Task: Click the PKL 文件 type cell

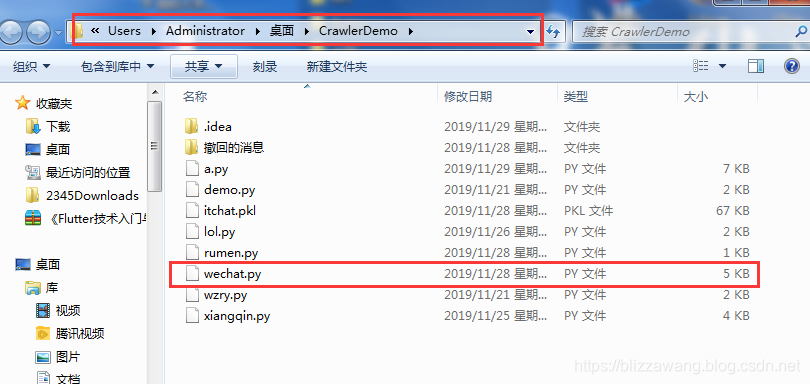Action: pyautogui.click(x=588, y=211)
